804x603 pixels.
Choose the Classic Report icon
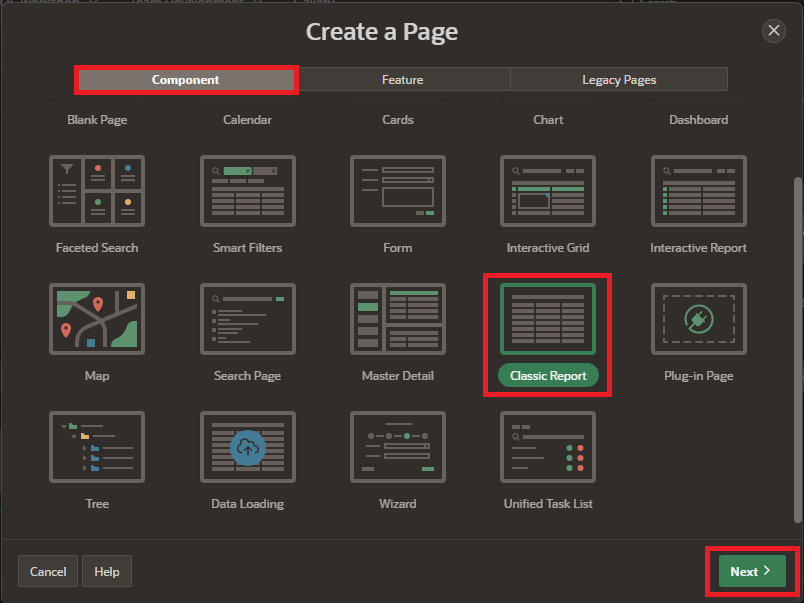(x=548, y=319)
